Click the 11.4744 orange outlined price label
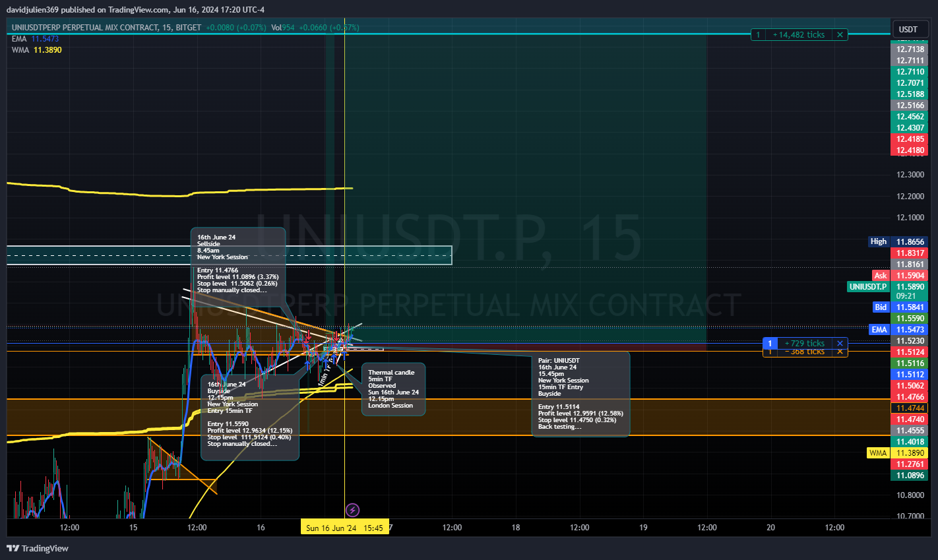 tap(910, 408)
